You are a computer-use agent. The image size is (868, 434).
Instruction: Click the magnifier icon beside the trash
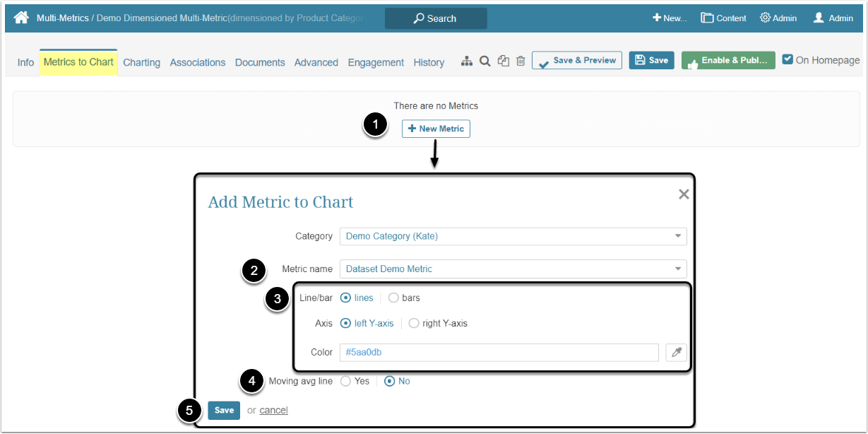(x=484, y=61)
